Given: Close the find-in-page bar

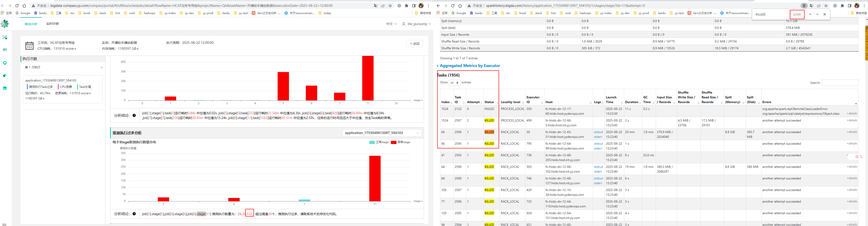Looking at the screenshot, I should click(x=825, y=15).
